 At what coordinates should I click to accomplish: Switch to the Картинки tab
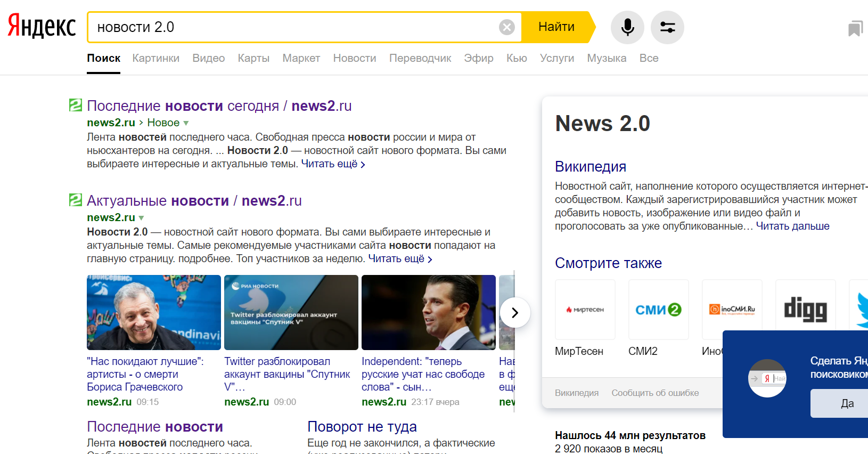[156, 58]
